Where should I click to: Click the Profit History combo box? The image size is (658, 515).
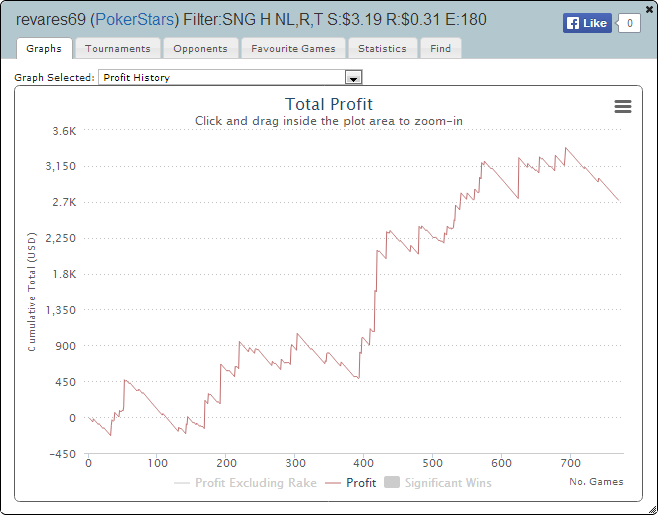click(230, 78)
